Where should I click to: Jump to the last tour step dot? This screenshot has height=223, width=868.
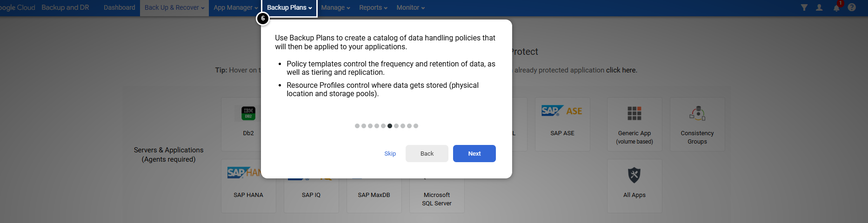pyautogui.click(x=416, y=126)
